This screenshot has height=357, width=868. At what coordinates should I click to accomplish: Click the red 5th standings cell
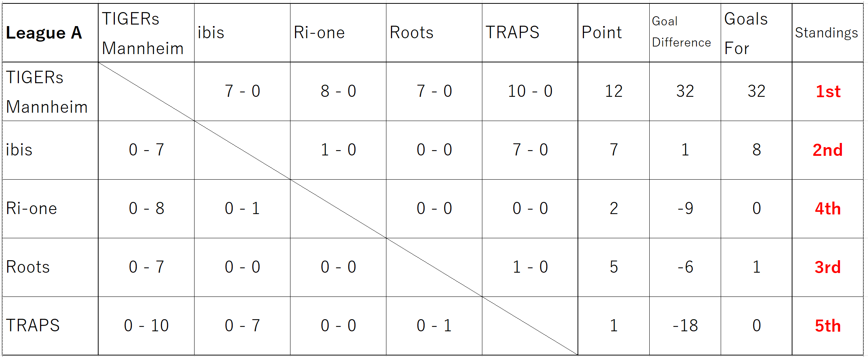828,326
